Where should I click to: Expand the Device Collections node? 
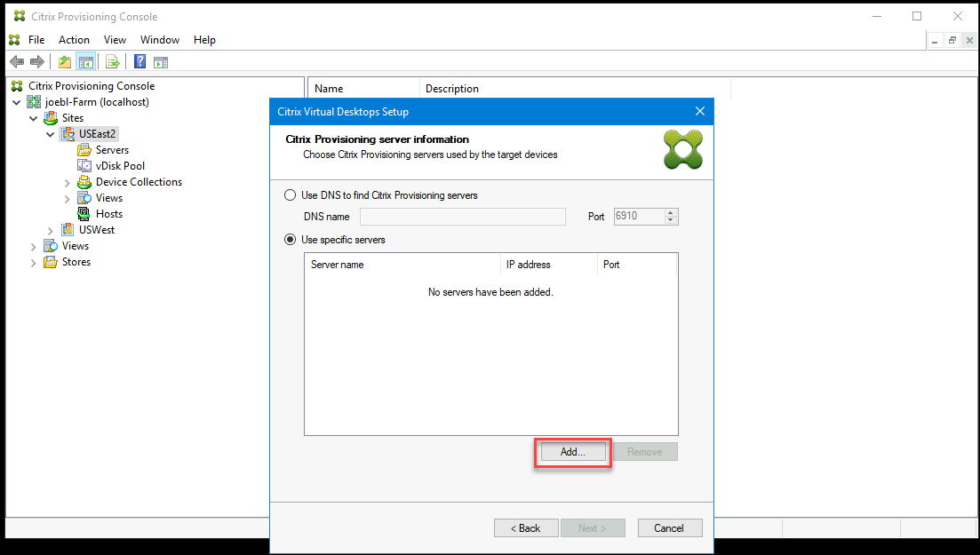[x=68, y=181]
